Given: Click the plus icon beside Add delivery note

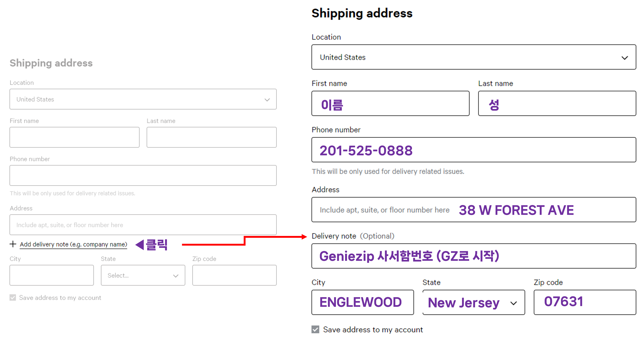Looking at the screenshot, I should (13, 244).
